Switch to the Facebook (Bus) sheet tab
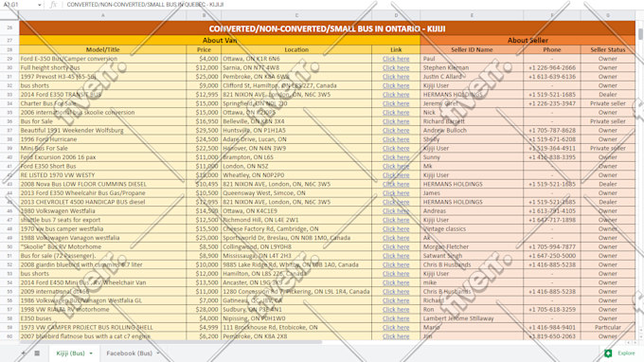644x362 pixels. tap(130, 353)
